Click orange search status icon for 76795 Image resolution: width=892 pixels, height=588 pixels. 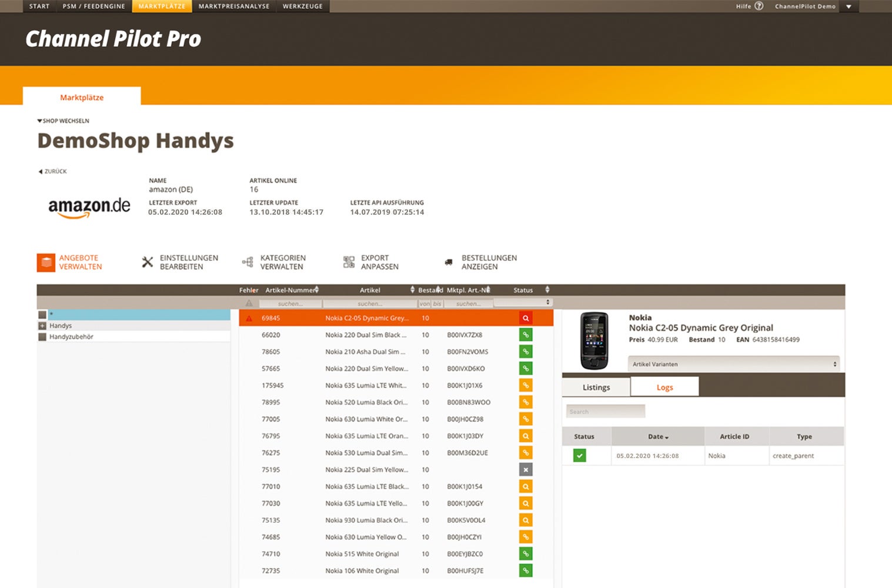coord(526,436)
